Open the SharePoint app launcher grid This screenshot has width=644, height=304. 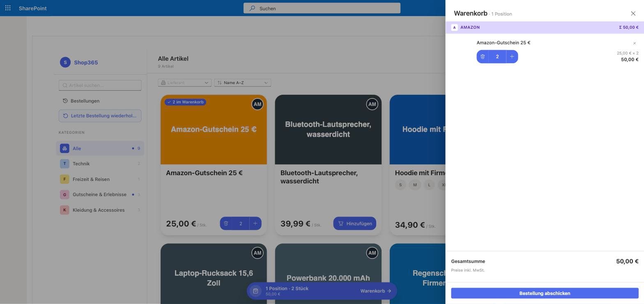click(8, 8)
